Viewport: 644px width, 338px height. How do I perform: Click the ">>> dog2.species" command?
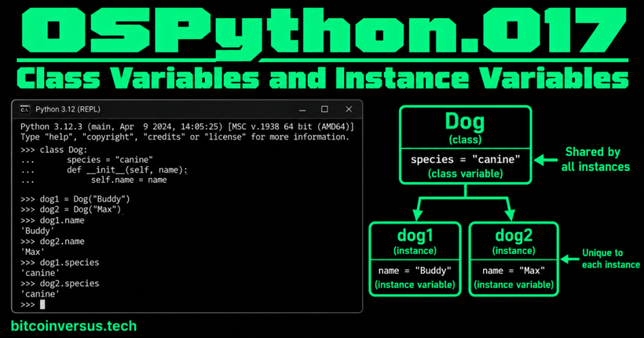pyautogui.click(x=60, y=283)
